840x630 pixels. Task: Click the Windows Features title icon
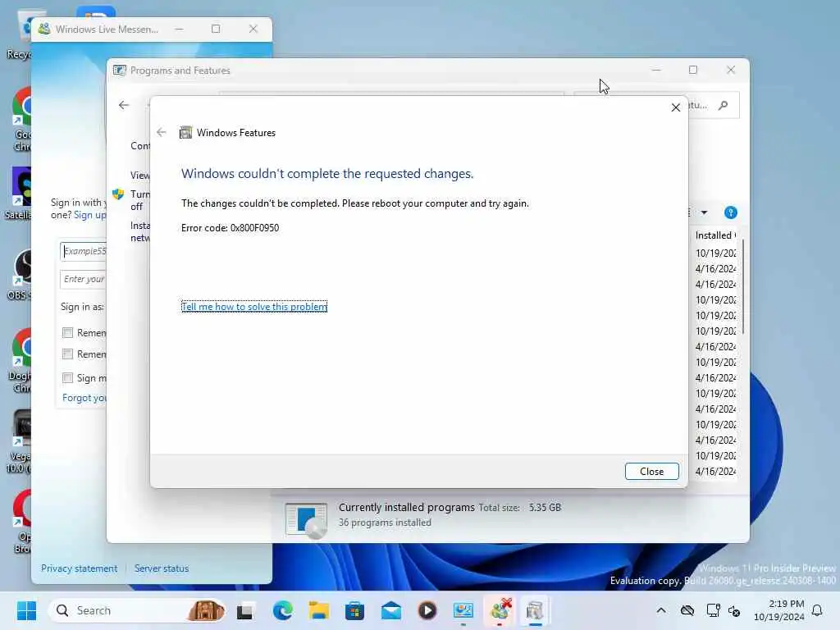185,132
